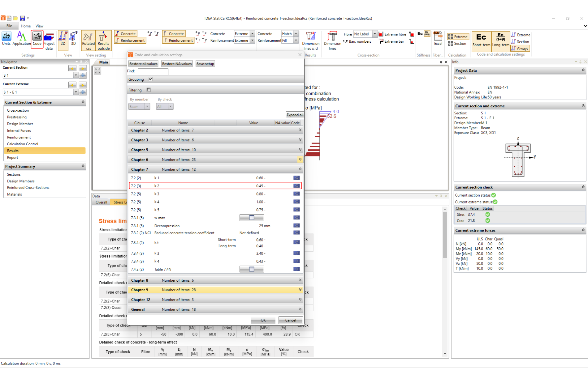Switch to the Overall data tab
Screen dimensions: 588x371
(101, 202)
